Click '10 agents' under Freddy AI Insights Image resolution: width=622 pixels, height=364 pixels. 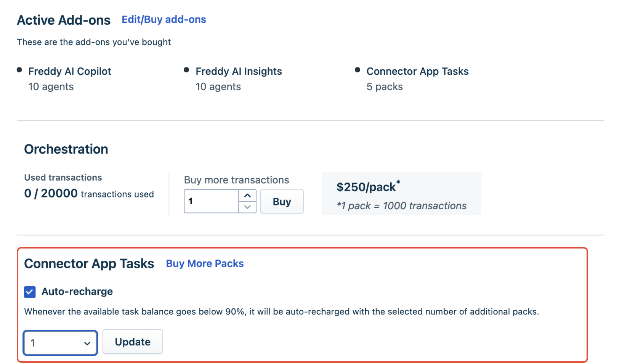coord(218,87)
